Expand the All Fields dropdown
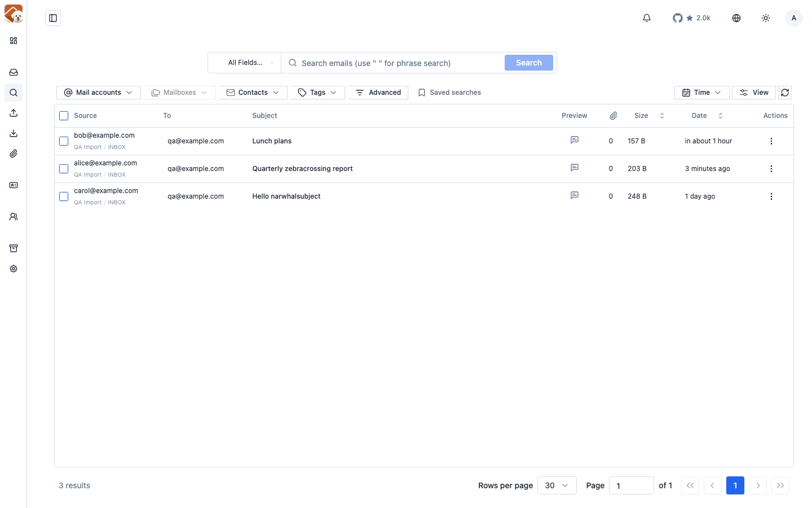Viewport: 812px width, 508px height. pos(245,63)
